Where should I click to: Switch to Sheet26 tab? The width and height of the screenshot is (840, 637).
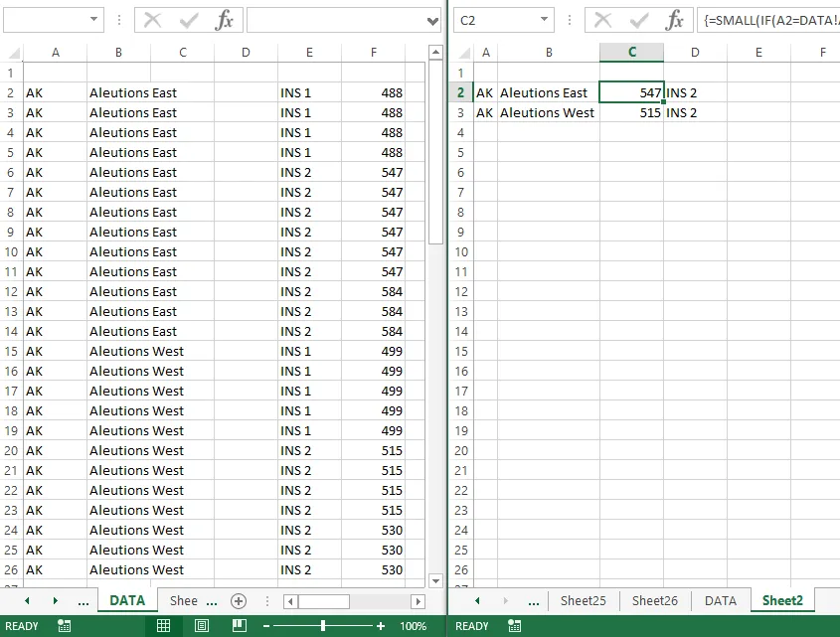click(x=655, y=600)
